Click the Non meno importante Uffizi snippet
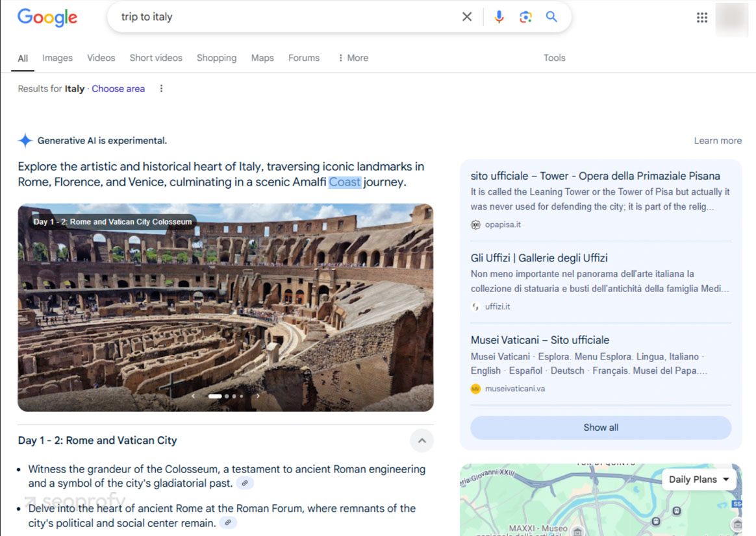The image size is (756, 536). pos(600,281)
